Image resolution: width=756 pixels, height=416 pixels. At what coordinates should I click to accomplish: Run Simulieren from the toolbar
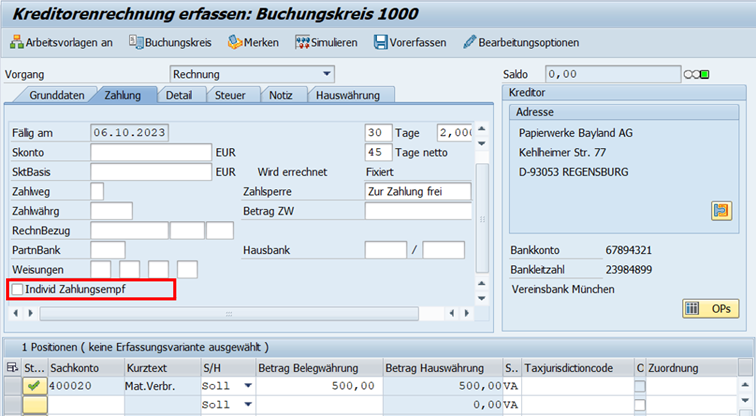[303, 43]
